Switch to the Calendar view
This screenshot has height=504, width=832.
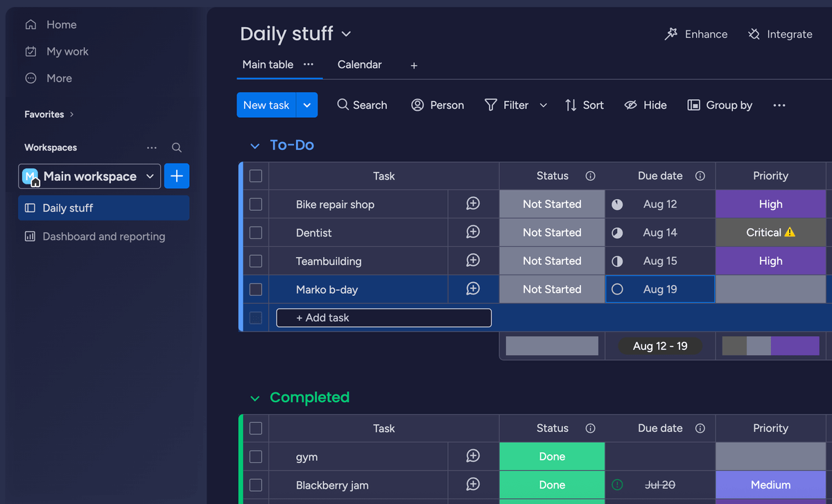coord(359,64)
